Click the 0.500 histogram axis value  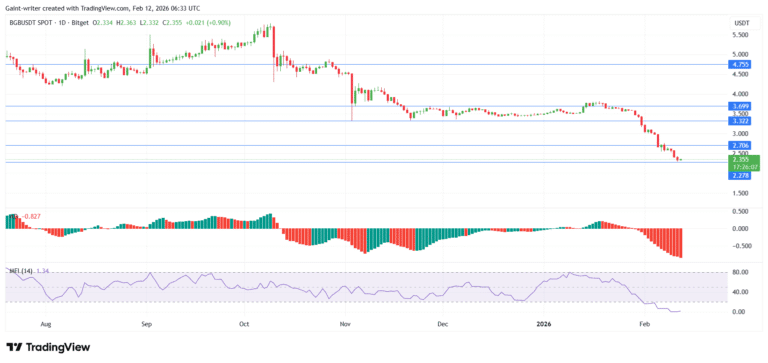coord(740,212)
